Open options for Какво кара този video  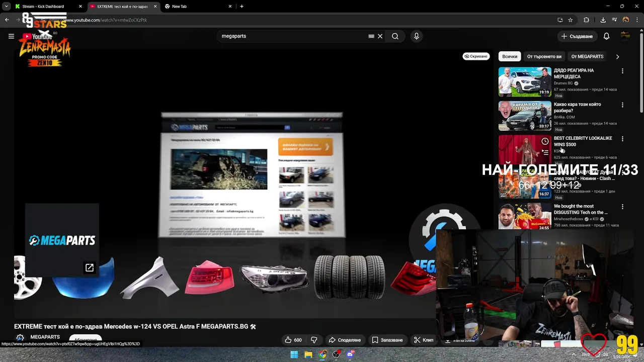(x=622, y=105)
